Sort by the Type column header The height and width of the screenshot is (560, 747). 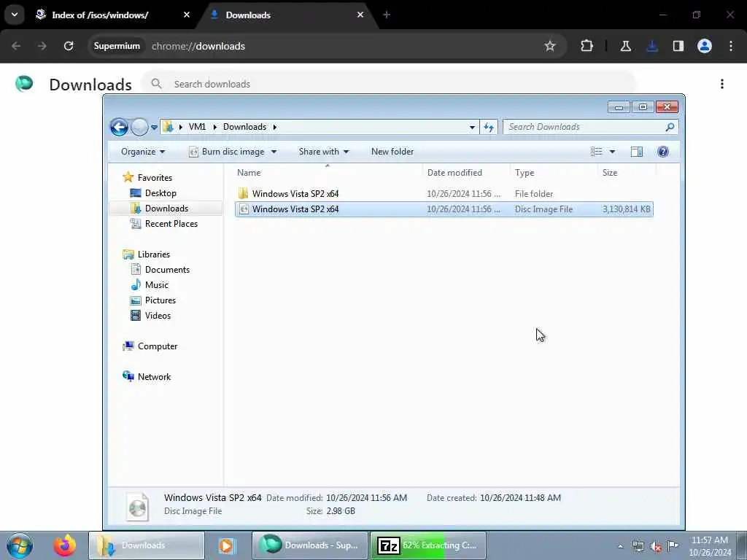tap(554, 172)
